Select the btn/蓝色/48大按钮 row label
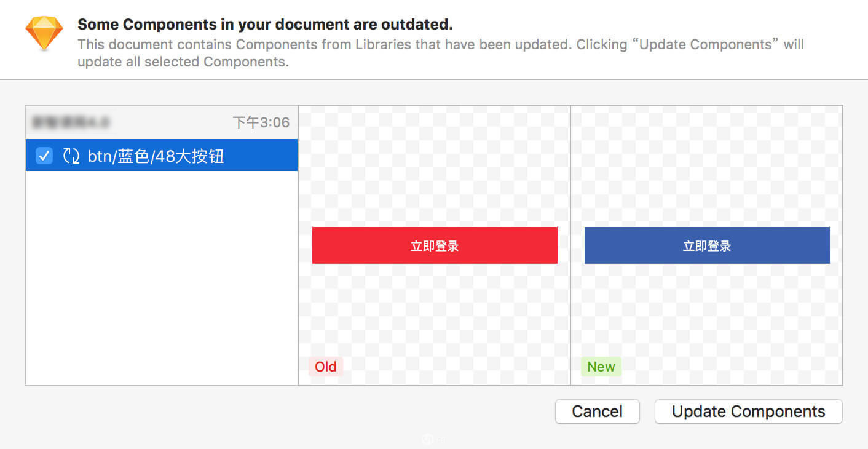 156,156
